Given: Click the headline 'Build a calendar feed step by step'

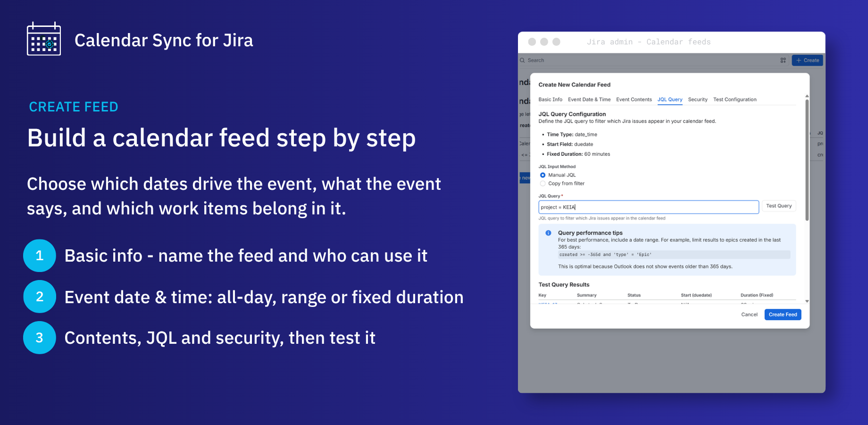Looking at the screenshot, I should pos(221,138).
